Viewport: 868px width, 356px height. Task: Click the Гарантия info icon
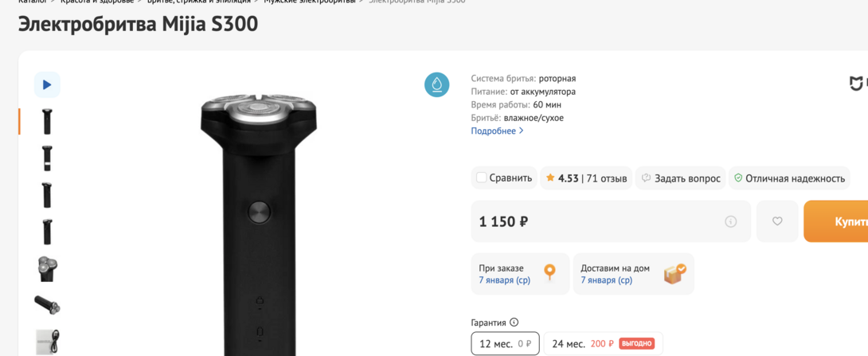click(514, 323)
